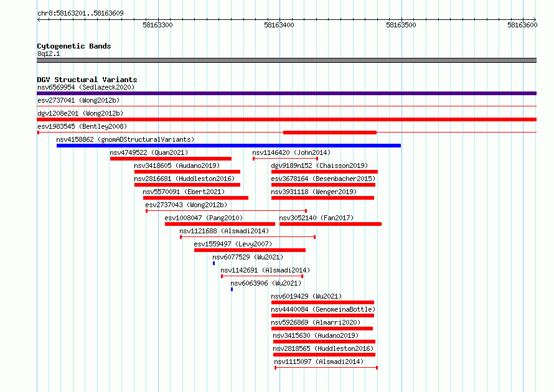Click the nsv6063906 (Wu2021) label
This screenshot has height=392, width=554.
[x=266, y=283]
